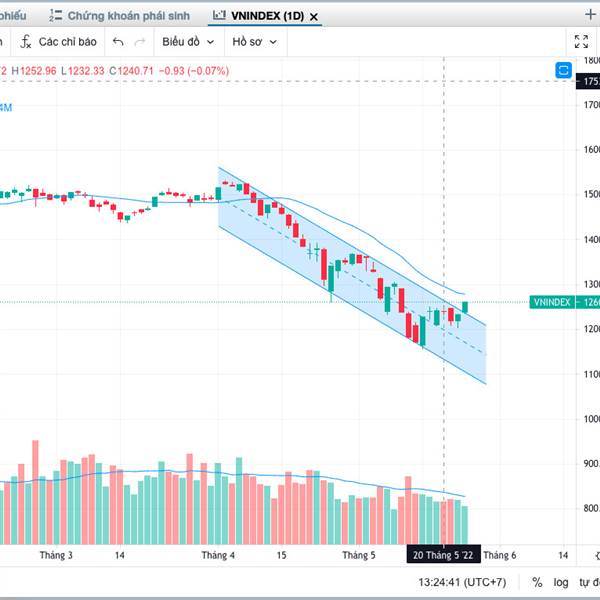Close the VNINDEX (1D) tab

coord(313,17)
